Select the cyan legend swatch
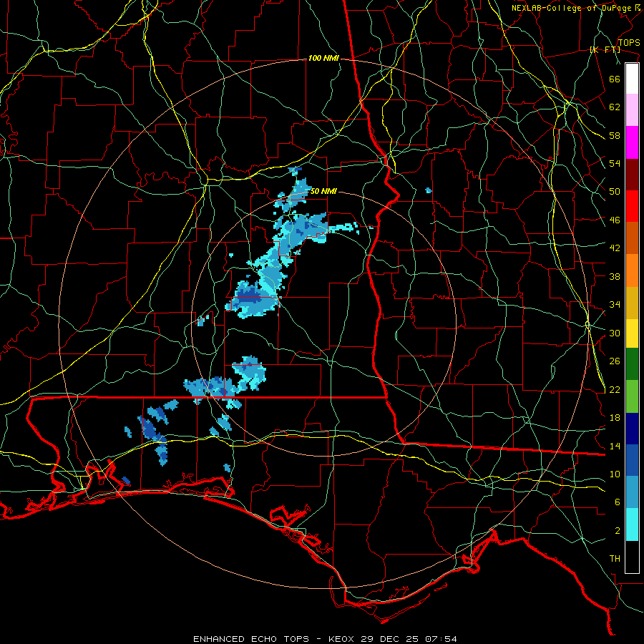 pyautogui.click(x=632, y=525)
